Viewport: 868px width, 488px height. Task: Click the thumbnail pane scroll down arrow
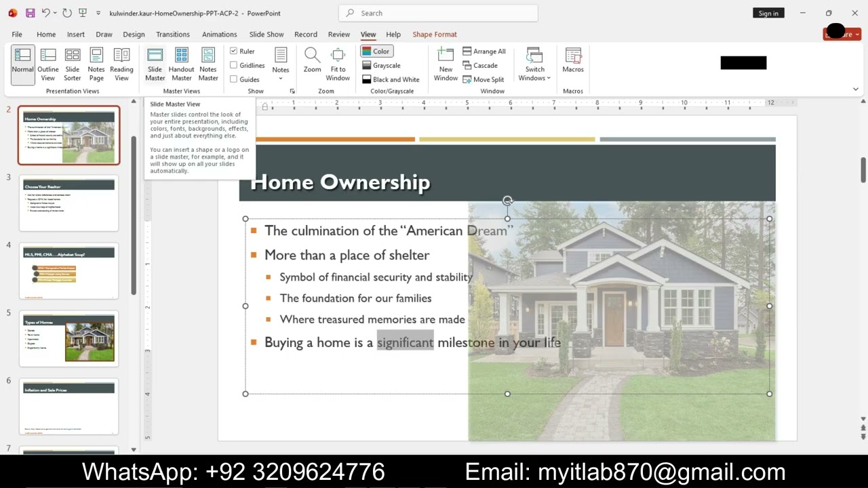pos(134,449)
